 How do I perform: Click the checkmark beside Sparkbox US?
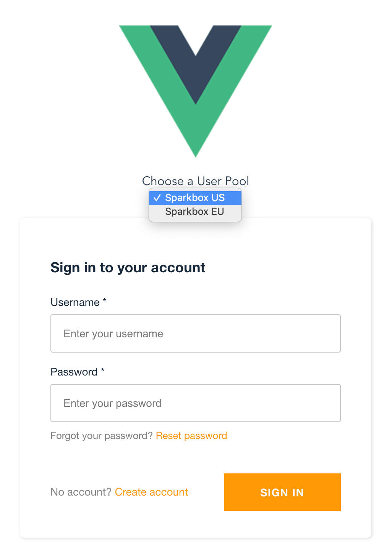click(x=157, y=198)
